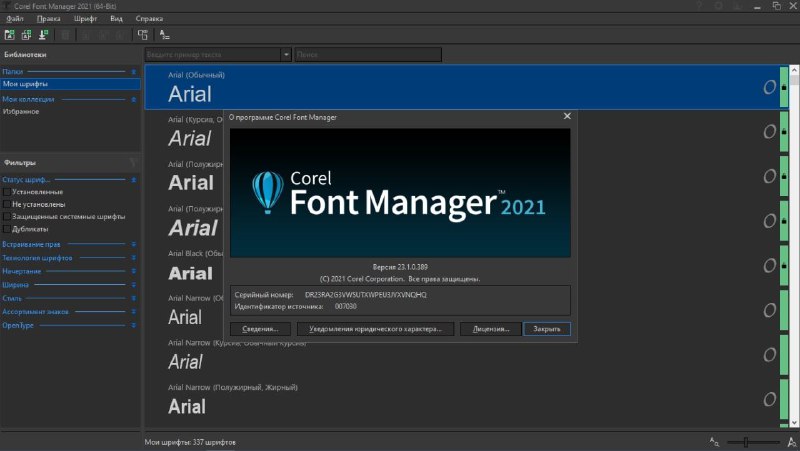
Task: Collapse the Мои коллекции section arrow
Action: tap(134, 99)
